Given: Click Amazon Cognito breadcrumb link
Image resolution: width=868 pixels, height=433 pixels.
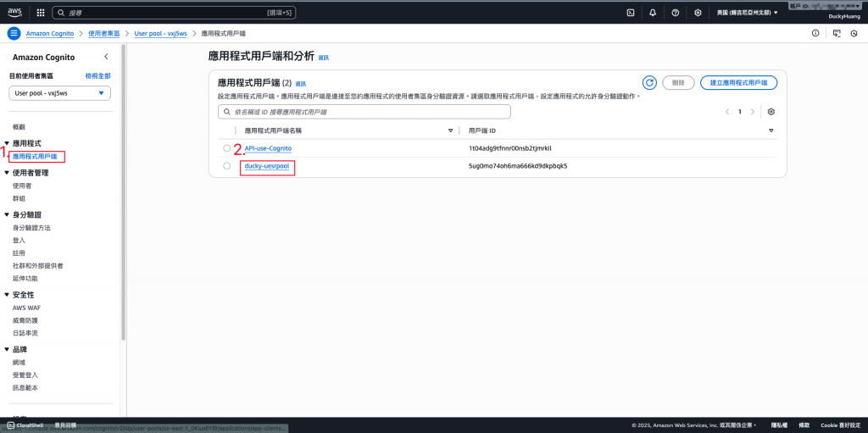Looking at the screenshot, I should coord(50,33).
